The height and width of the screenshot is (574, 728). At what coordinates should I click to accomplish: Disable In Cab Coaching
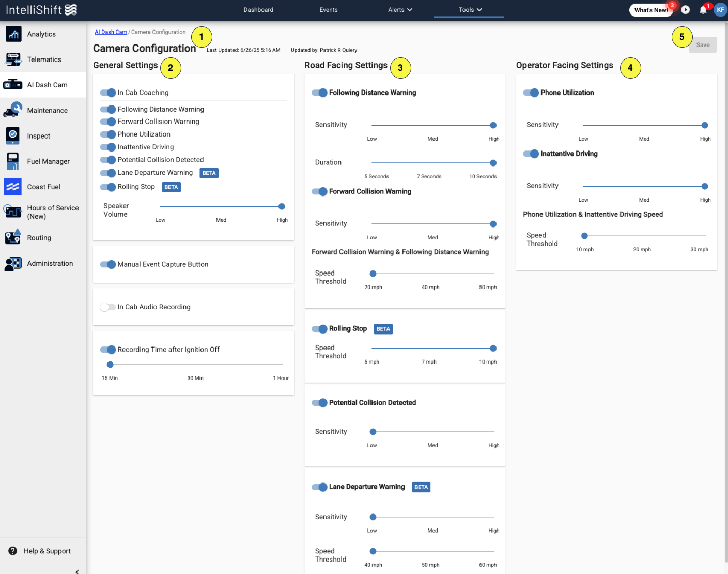pyautogui.click(x=108, y=93)
